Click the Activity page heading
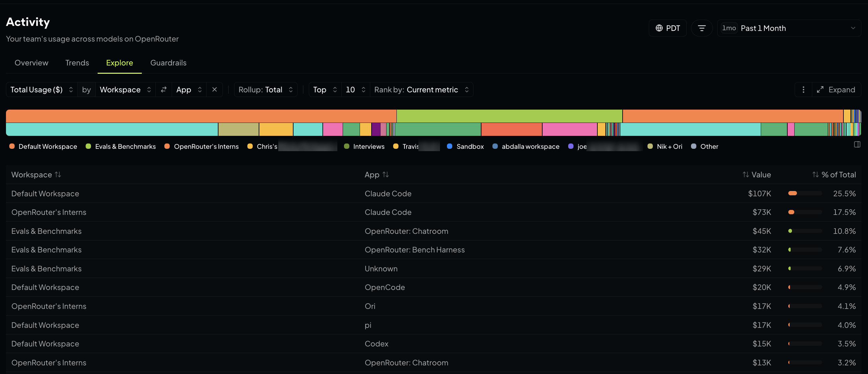Image resolution: width=868 pixels, height=374 pixels. (x=28, y=22)
